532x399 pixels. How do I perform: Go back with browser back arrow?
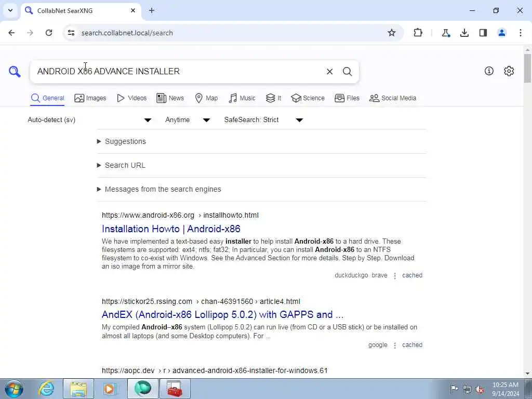[x=11, y=33]
